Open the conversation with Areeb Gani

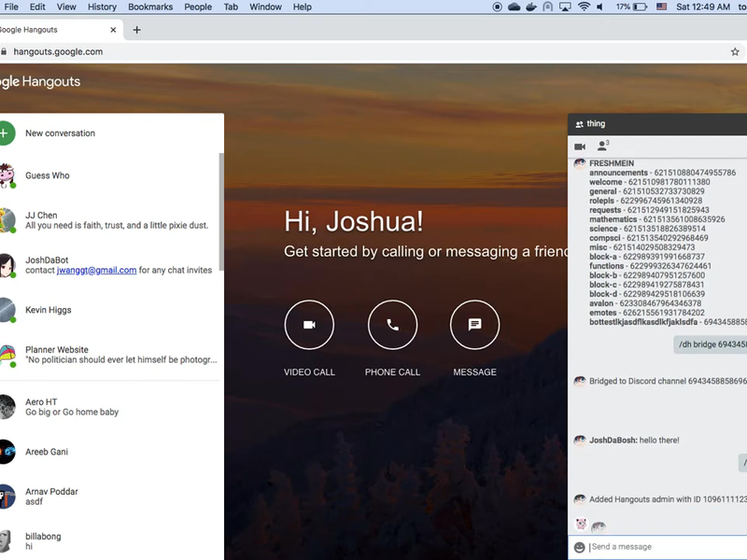click(109, 452)
